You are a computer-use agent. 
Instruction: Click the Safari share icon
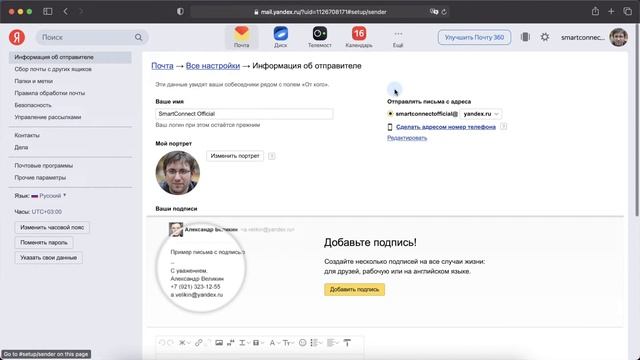tap(595, 11)
